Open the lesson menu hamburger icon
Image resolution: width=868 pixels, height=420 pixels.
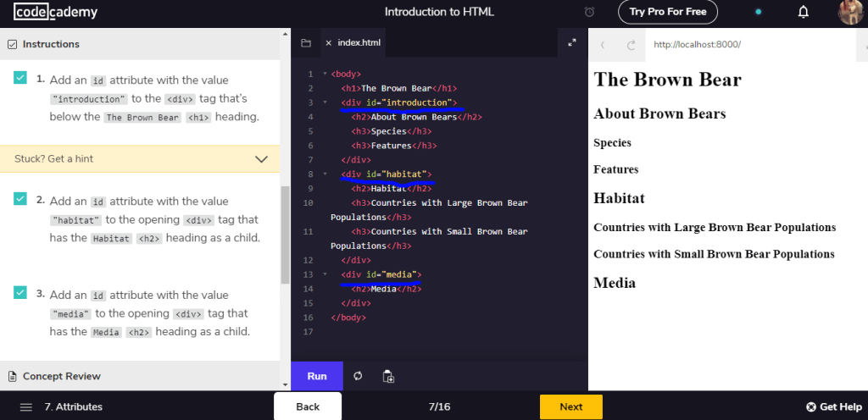coord(26,406)
